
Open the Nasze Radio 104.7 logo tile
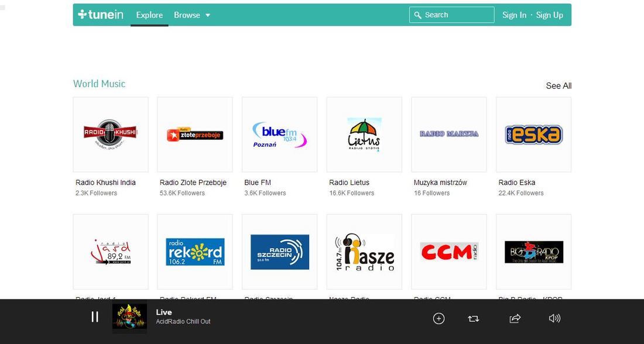point(364,252)
